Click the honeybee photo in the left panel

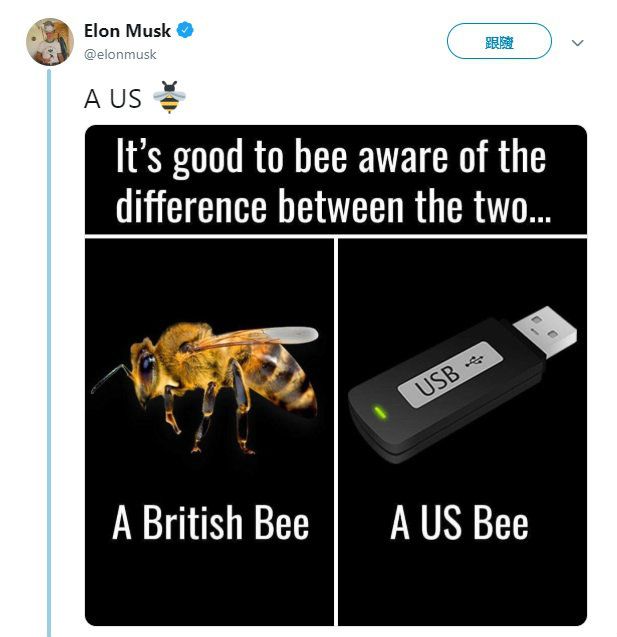pos(205,388)
